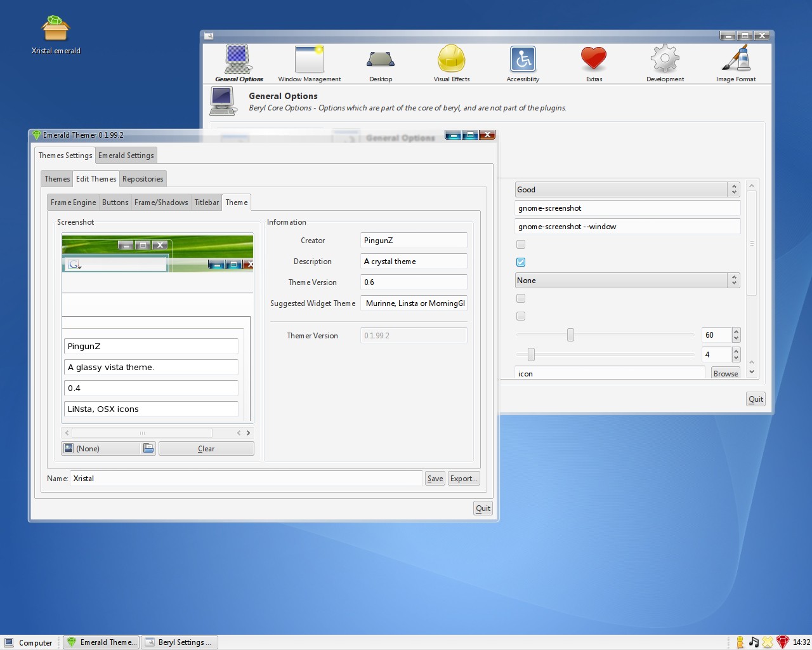Select the Frame/Shadows tab
This screenshot has width=812, height=650.
click(161, 202)
